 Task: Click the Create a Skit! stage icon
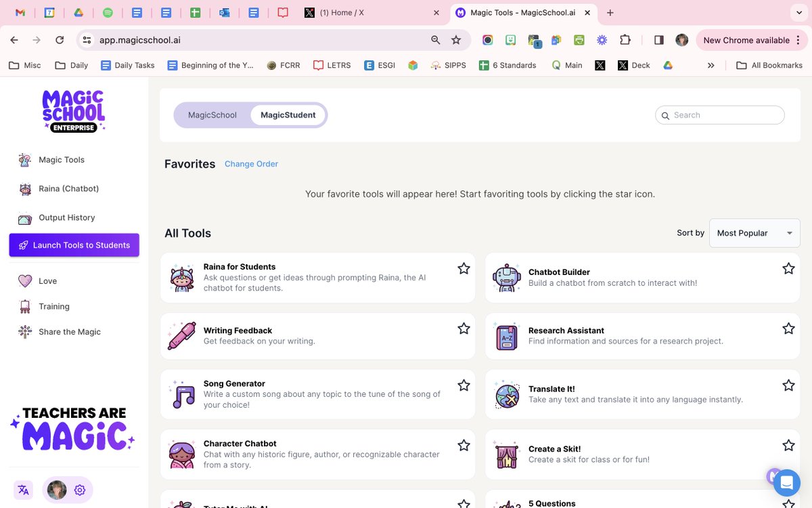507,454
